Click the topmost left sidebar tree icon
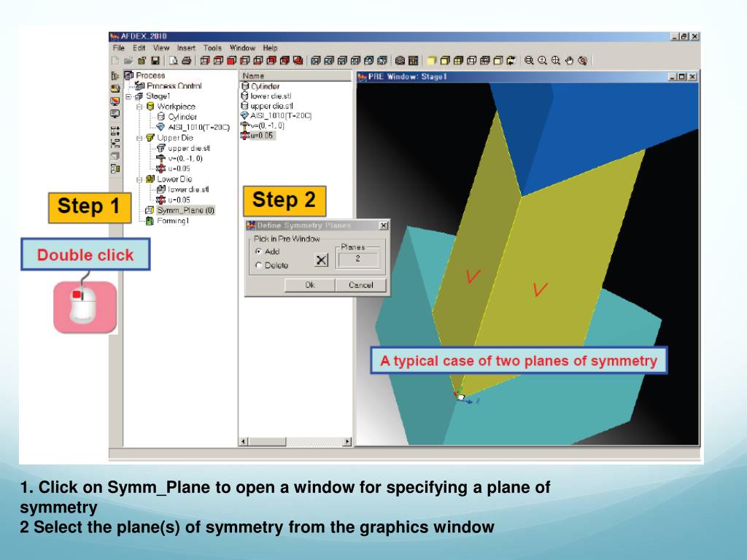The width and height of the screenshot is (747, 560). pyautogui.click(x=115, y=76)
